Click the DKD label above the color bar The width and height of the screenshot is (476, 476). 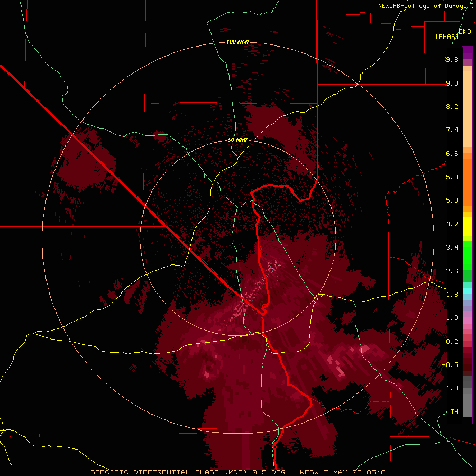tap(465, 32)
